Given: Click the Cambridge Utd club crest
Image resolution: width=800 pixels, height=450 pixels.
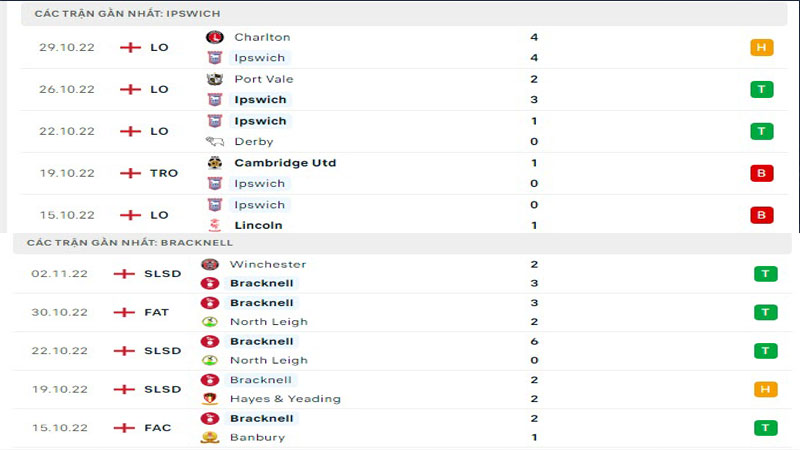Looking at the screenshot, I should [214, 163].
